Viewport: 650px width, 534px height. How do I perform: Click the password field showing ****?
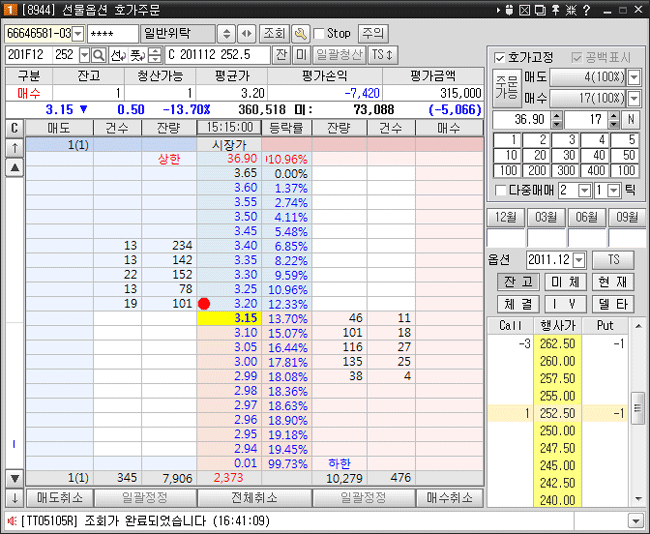click(112, 34)
